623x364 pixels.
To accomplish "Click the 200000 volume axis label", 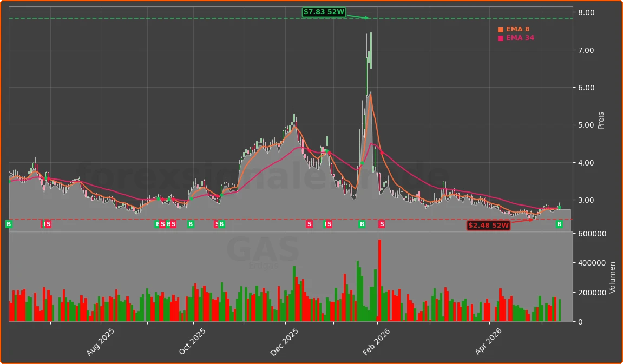I will coord(592,293).
